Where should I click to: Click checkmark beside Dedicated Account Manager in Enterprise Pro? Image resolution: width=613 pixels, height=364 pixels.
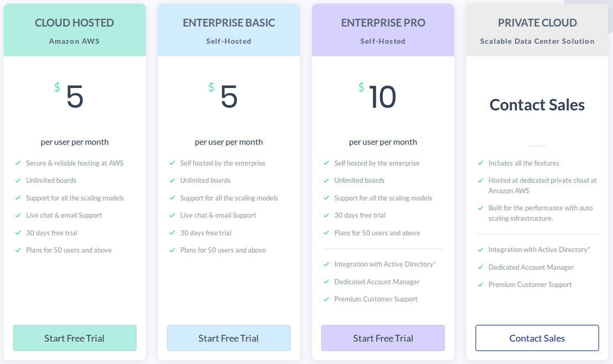[x=326, y=282]
